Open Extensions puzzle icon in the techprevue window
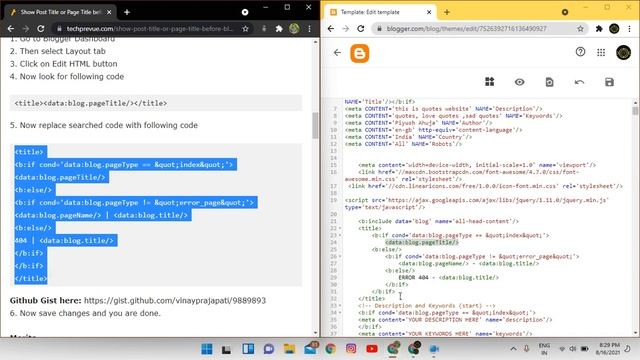Viewport: 640px width, 360px height. 279,29
